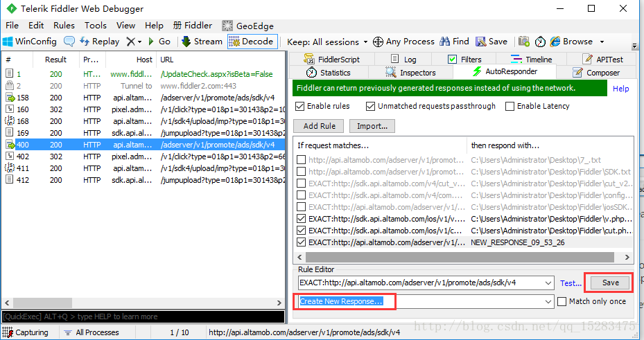Image resolution: width=644 pixels, height=340 pixels.
Task: Focus the QuickExec command box
Action: (143, 316)
